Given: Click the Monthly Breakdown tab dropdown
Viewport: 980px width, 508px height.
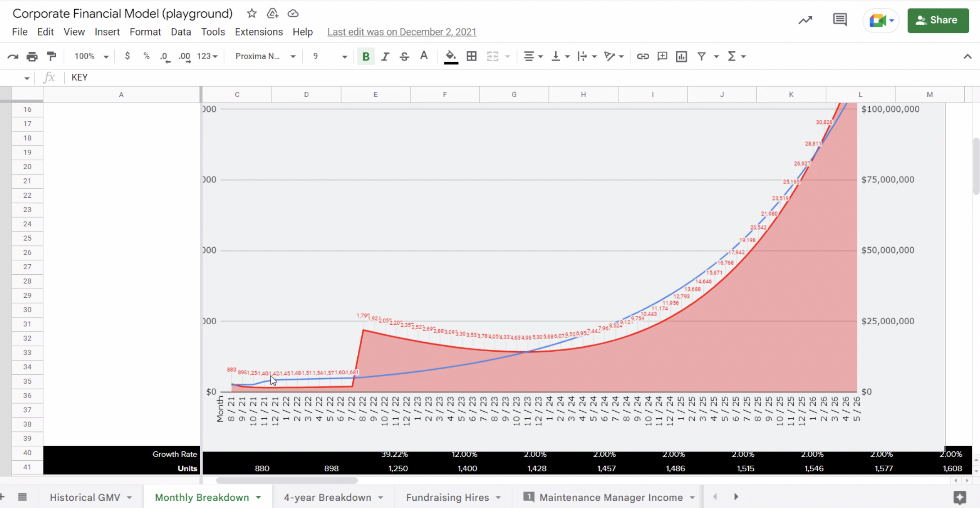Looking at the screenshot, I should [258, 497].
